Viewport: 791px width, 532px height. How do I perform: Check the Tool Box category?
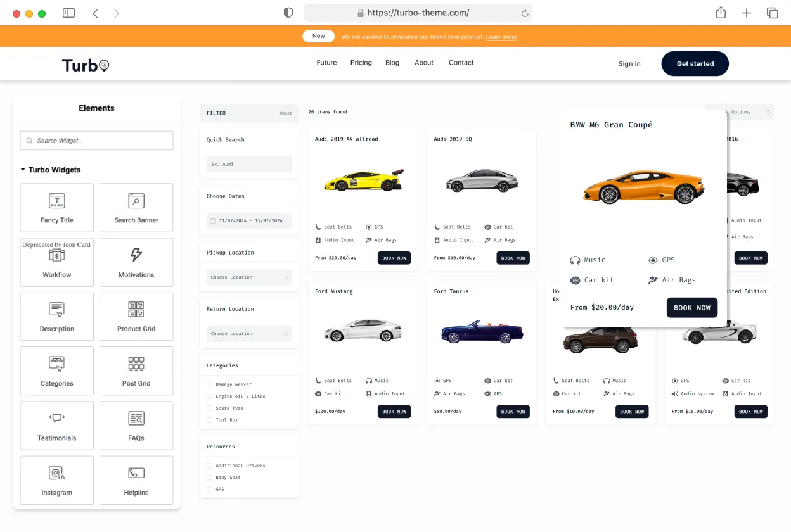209,420
